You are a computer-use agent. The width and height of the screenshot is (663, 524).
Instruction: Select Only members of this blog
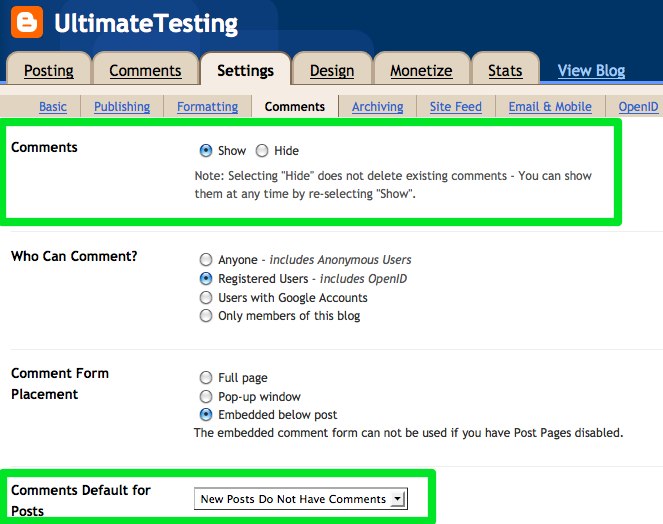pos(206,316)
